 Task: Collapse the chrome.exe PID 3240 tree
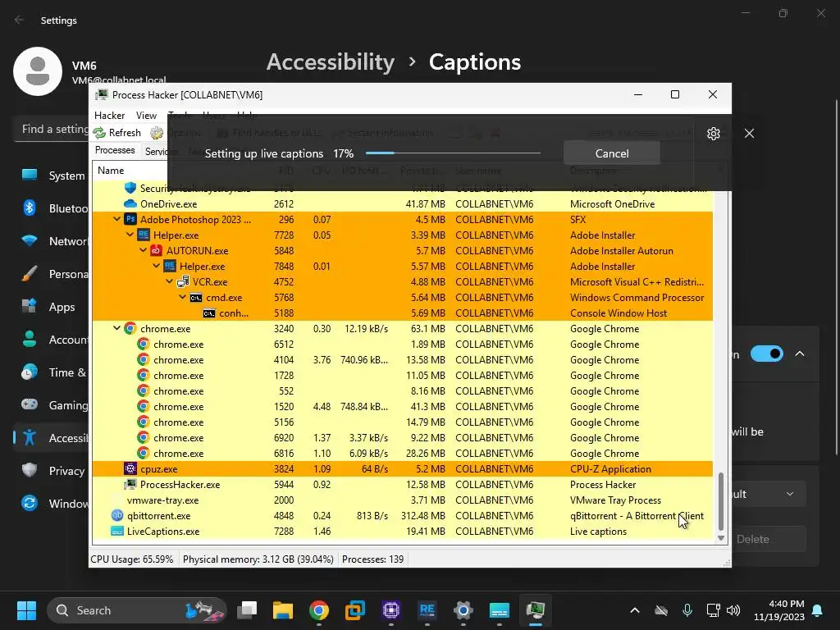point(116,328)
